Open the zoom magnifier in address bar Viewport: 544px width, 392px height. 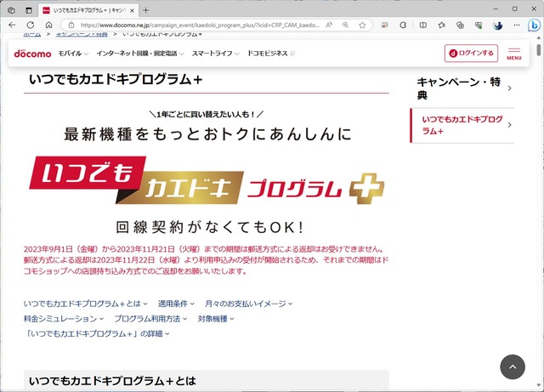point(346,25)
